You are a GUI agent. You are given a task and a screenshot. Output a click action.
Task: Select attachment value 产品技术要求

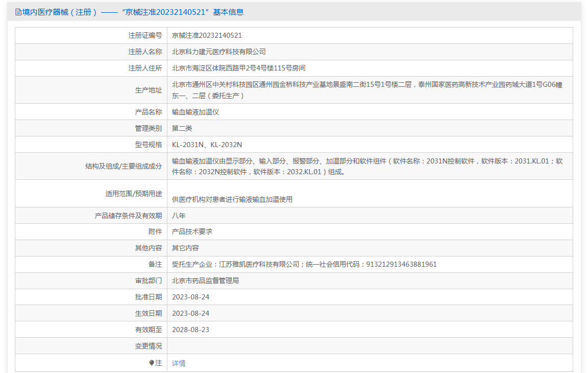(192, 232)
